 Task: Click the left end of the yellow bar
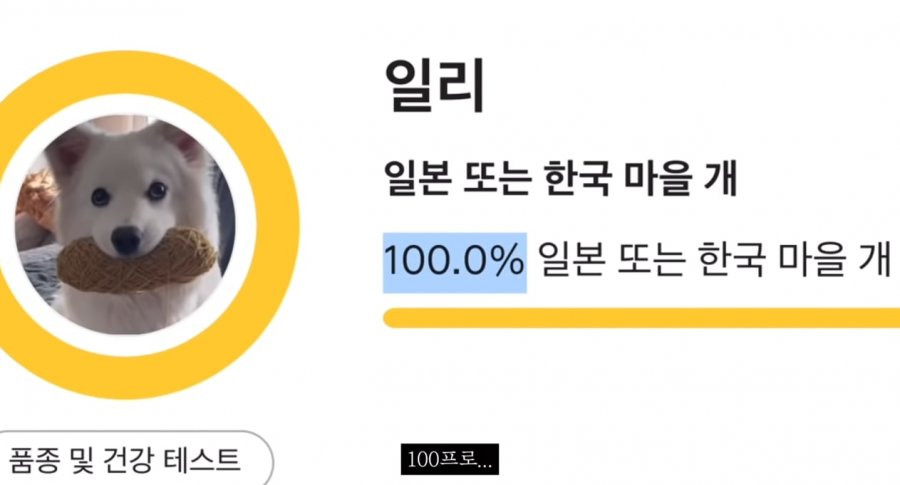392,318
